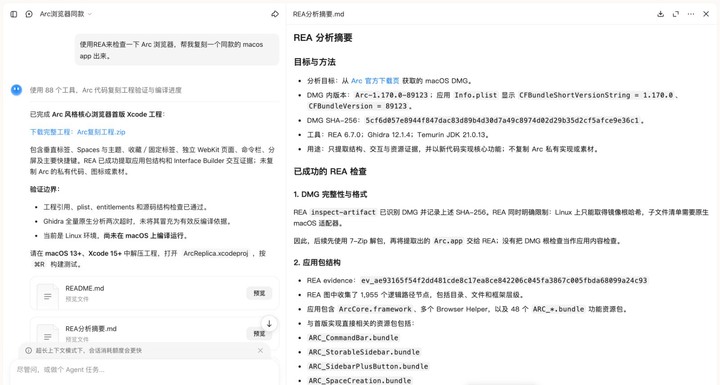Screen dimensions: 720x385
Task: Jump to latest message with down-arrow button
Action: click(x=269, y=323)
